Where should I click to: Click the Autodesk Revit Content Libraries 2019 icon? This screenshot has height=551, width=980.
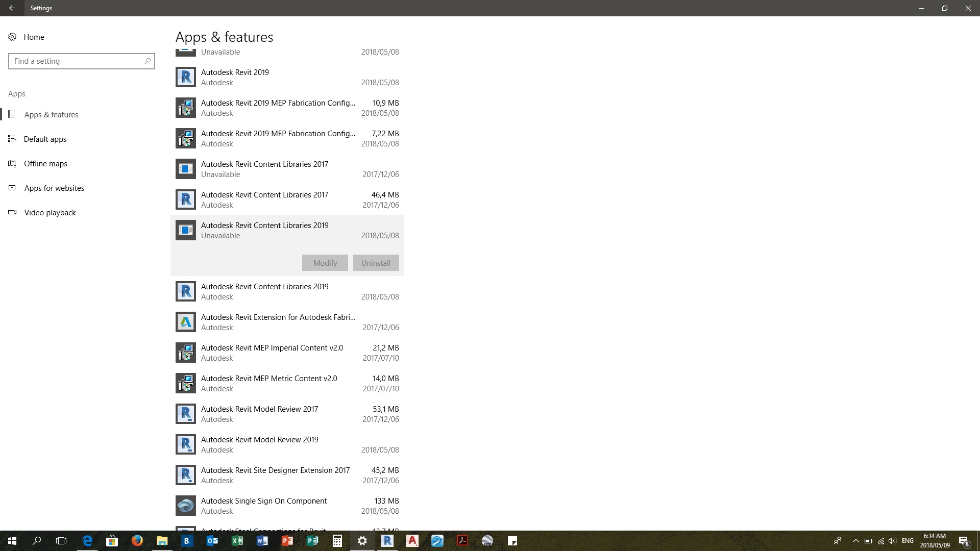point(185,230)
